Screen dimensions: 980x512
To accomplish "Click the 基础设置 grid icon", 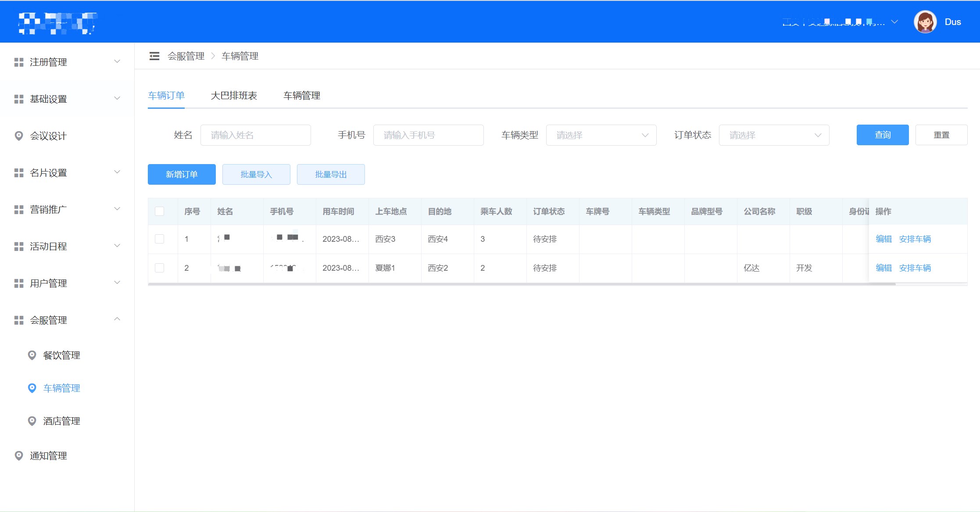I will click(19, 99).
